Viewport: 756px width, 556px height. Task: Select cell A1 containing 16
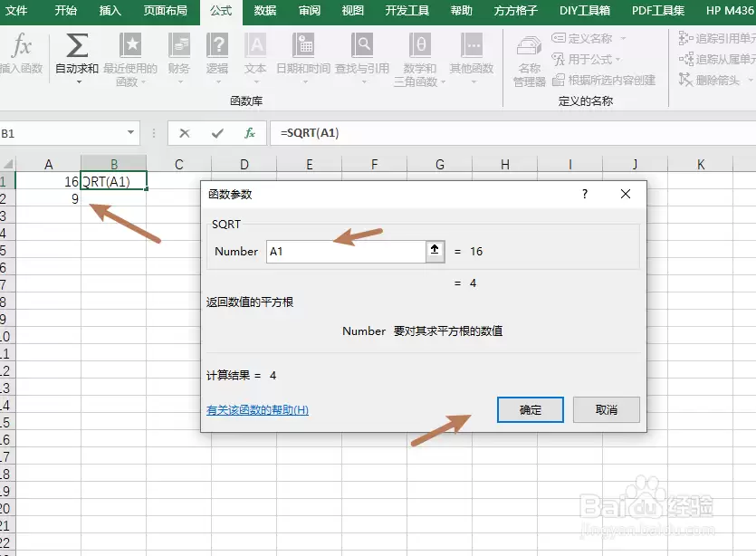click(x=48, y=181)
